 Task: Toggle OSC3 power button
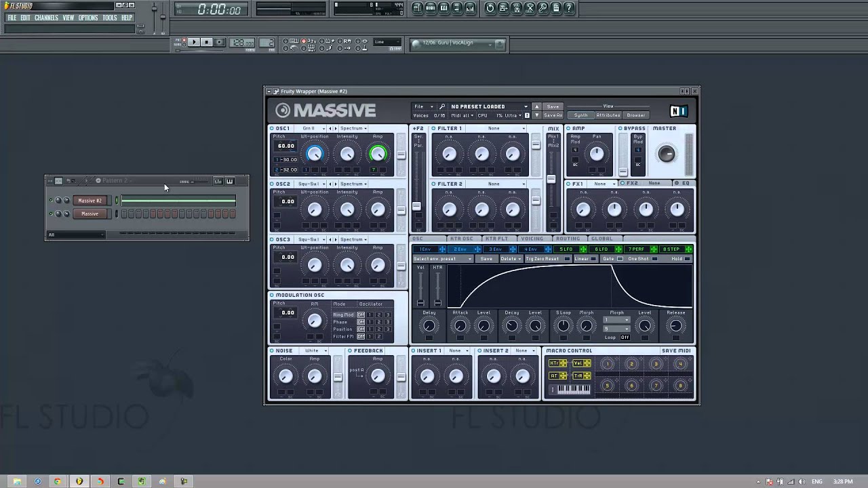point(272,239)
